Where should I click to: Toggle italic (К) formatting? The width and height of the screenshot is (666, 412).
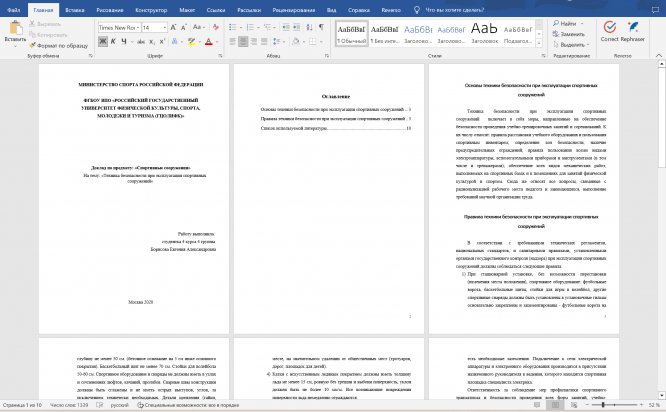click(x=113, y=42)
